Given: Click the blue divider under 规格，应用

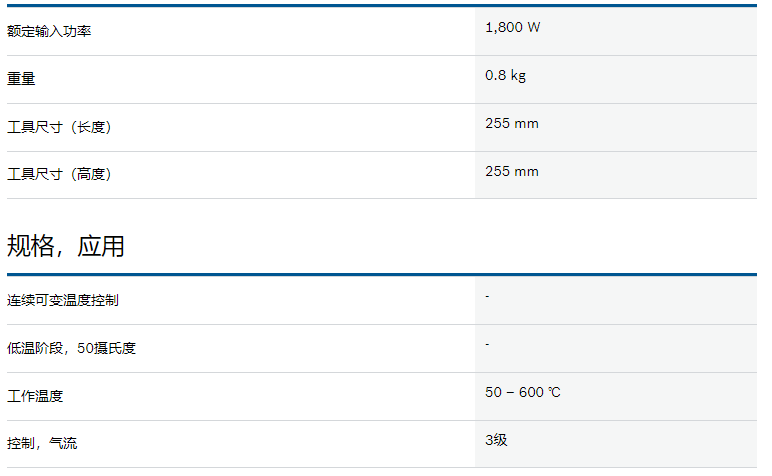Looking at the screenshot, I should pyautogui.click(x=382, y=275).
